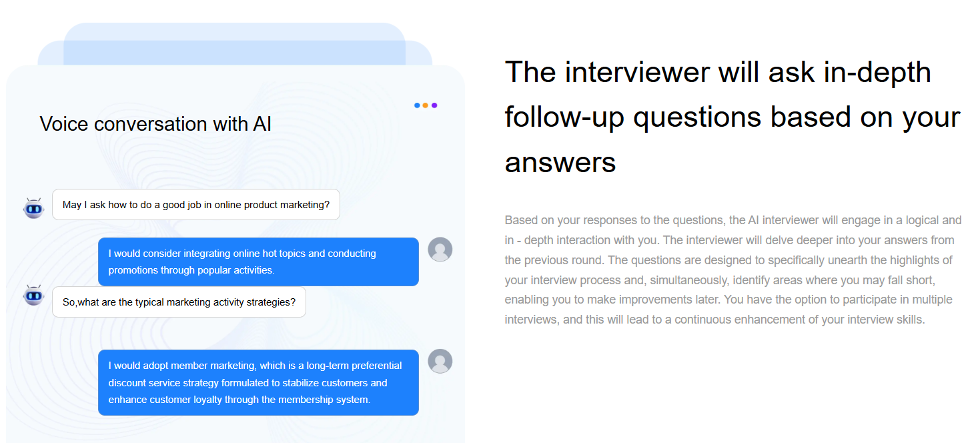Click the gray description paragraph about AI interviewer

732,270
